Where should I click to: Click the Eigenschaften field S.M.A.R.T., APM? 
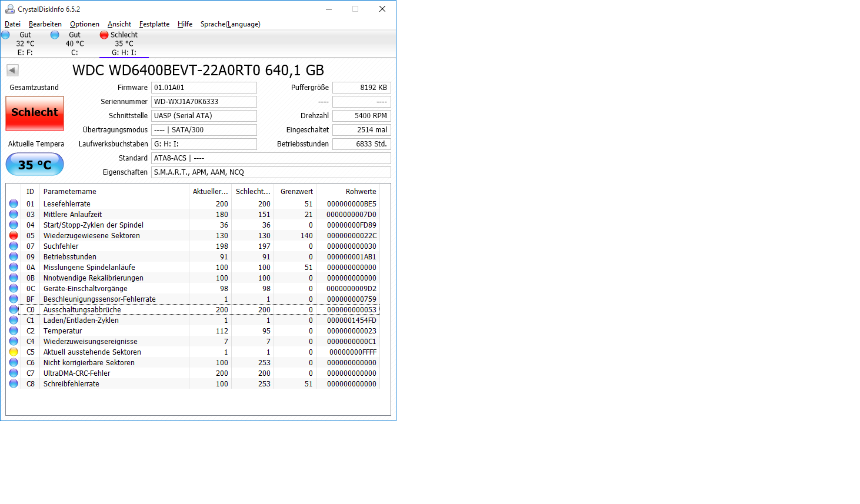(x=271, y=172)
